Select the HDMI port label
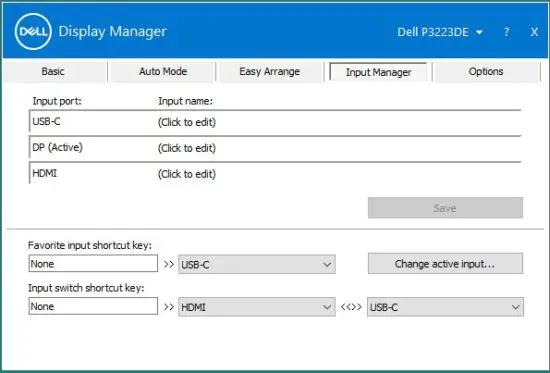The image size is (550, 373). pyautogui.click(x=45, y=173)
